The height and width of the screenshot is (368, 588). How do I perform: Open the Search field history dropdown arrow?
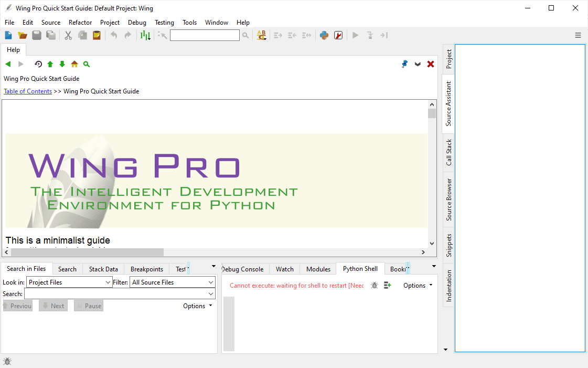pos(211,294)
